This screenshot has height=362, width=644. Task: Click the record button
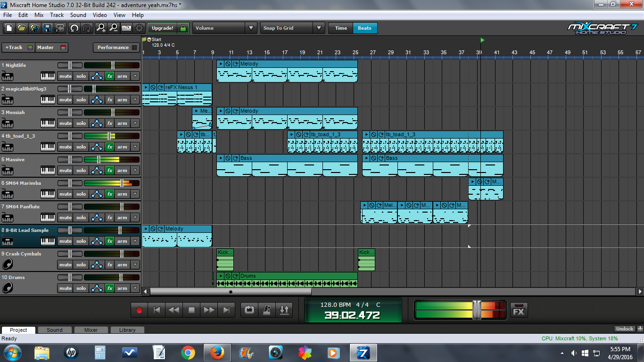[139, 310]
